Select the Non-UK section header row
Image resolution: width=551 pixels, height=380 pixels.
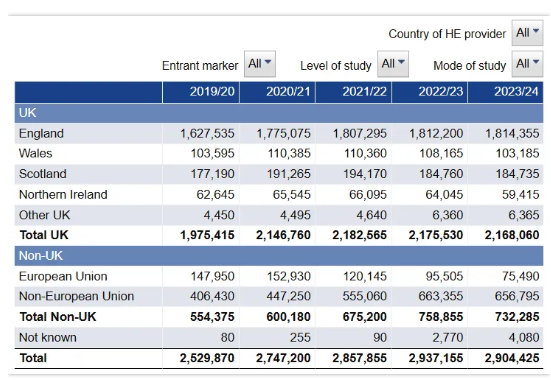point(279,256)
